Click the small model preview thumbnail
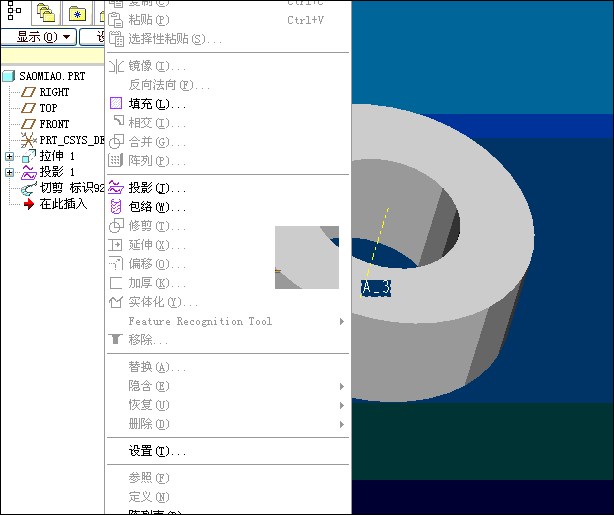614x515 pixels. (x=307, y=257)
